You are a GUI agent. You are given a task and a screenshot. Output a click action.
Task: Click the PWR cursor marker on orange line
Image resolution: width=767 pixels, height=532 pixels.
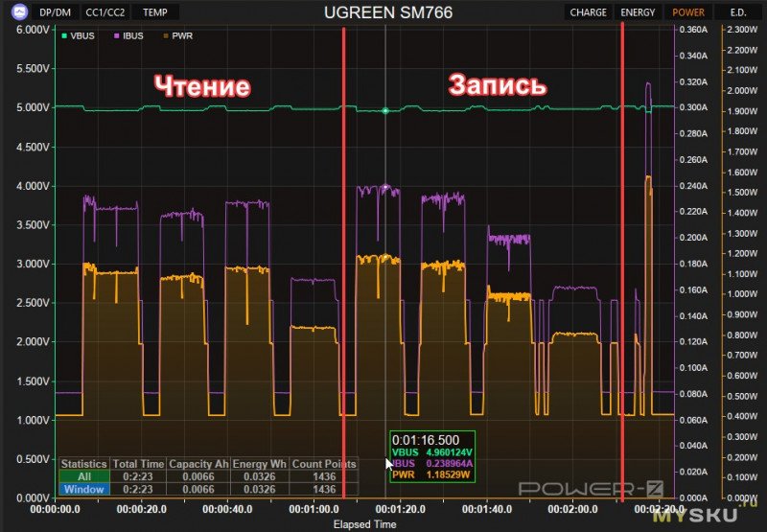(x=385, y=257)
